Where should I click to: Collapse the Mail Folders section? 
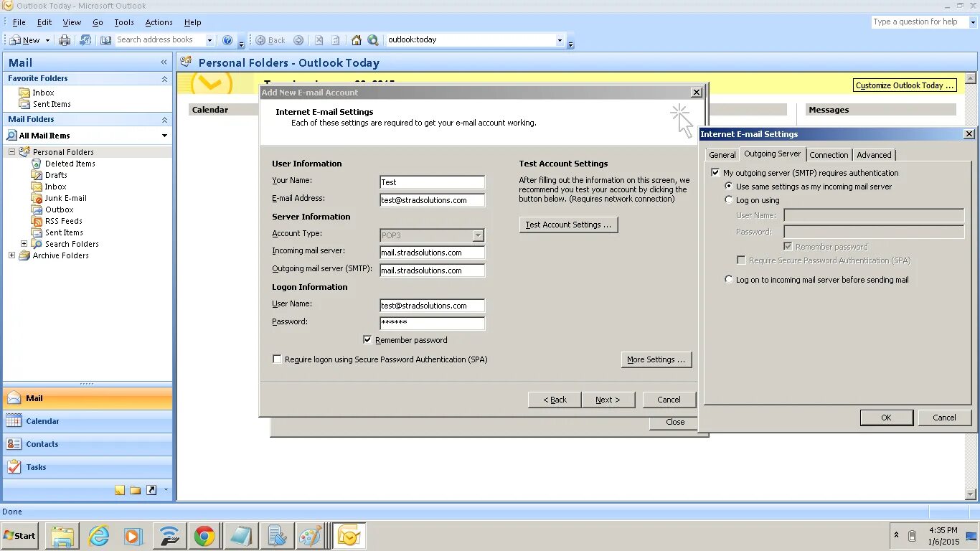coord(164,120)
